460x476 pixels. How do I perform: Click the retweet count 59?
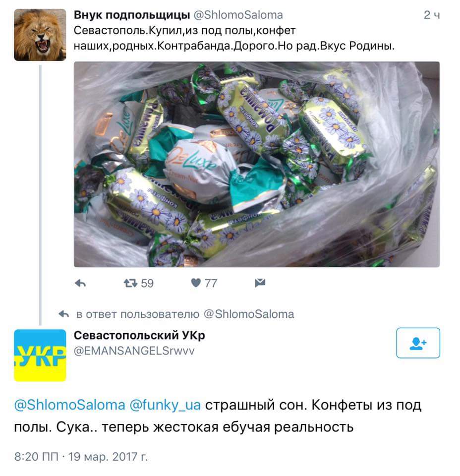point(147,283)
